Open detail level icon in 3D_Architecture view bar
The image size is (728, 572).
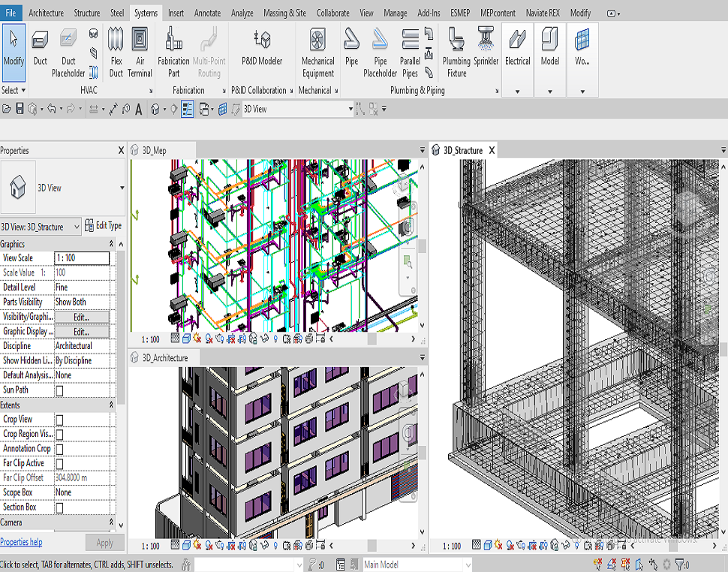[x=175, y=545]
